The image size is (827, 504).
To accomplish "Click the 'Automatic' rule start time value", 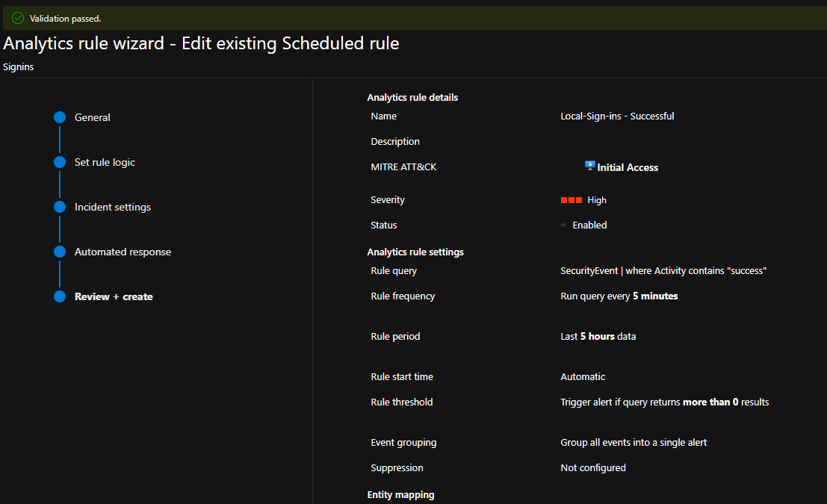I will click(x=583, y=377).
